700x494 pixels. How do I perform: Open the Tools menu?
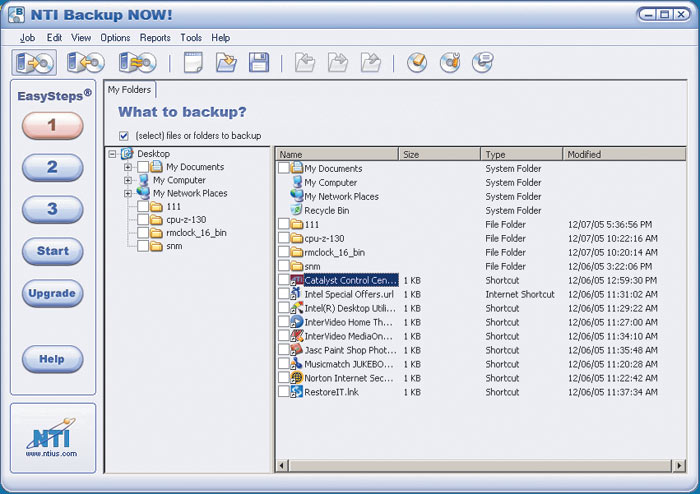tap(191, 38)
